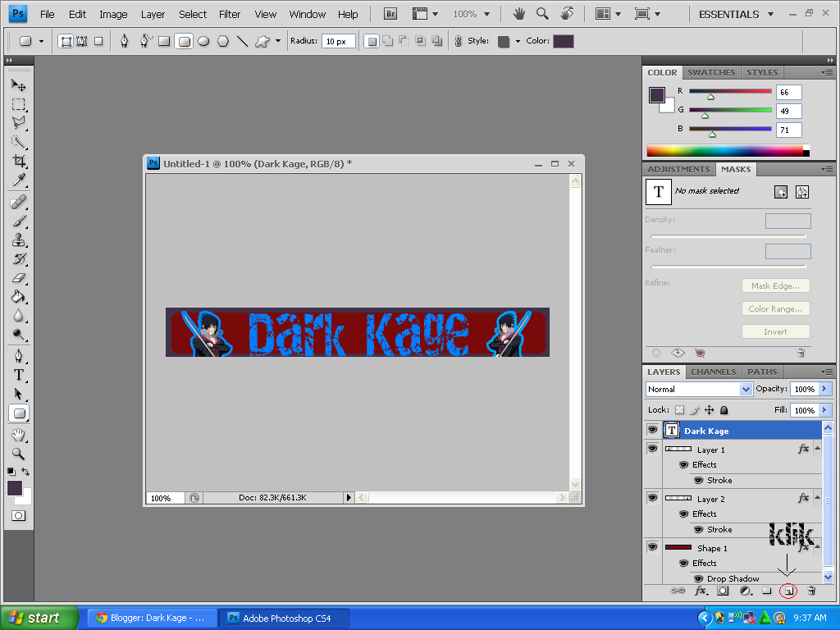Select the Path Selection tool
Image resolution: width=840 pixels, height=630 pixels.
(x=19, y=394)
